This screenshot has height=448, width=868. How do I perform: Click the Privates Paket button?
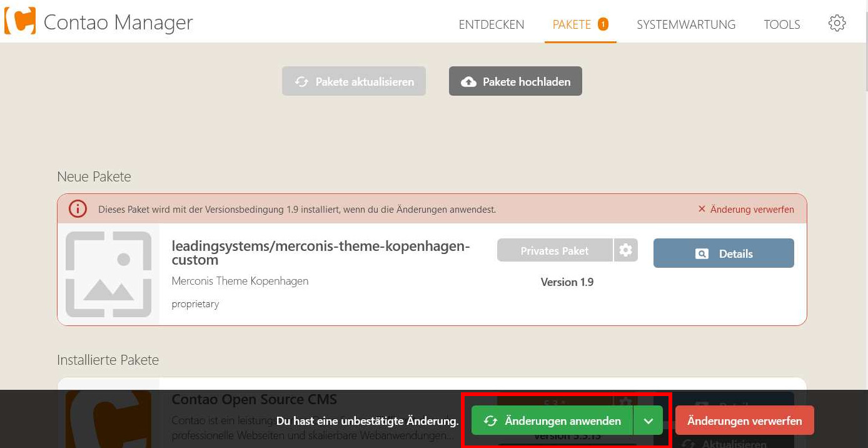554,250
